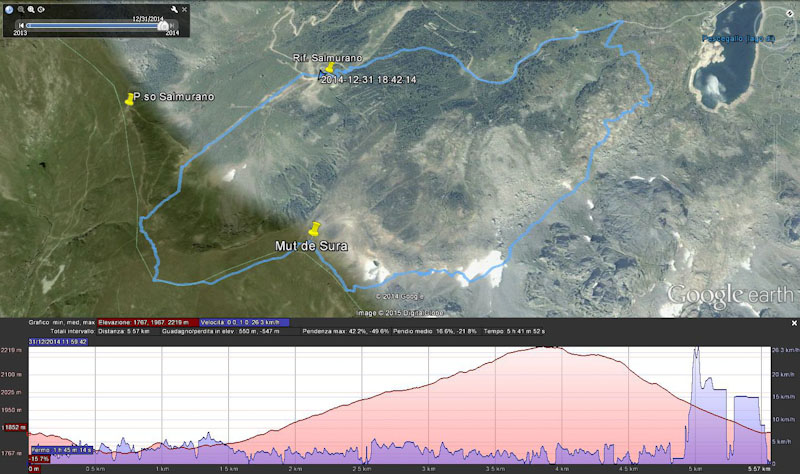Open time slider options wrench
800x474 pixels.
[174, 9]
